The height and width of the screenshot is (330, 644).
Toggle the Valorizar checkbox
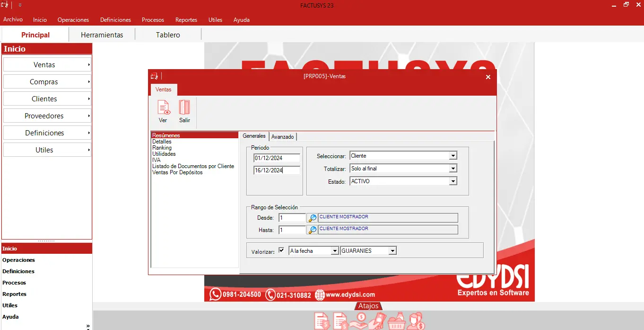[x=282, y=250]
